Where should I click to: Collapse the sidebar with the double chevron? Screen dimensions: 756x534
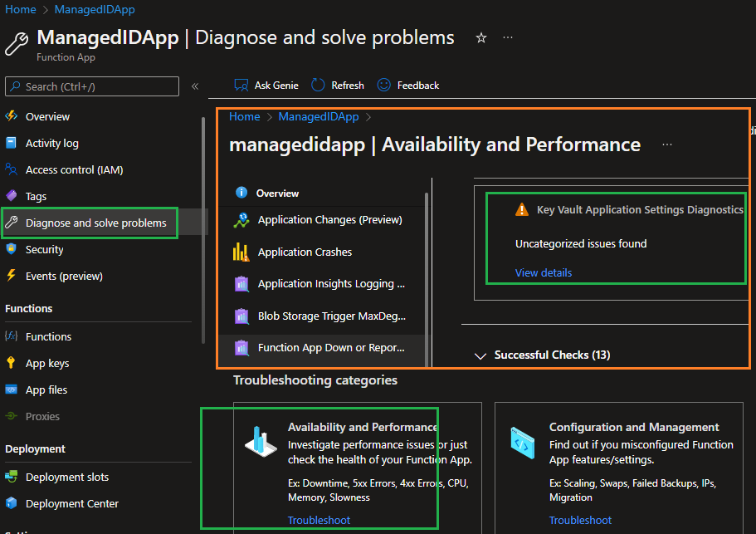(194, 86)
